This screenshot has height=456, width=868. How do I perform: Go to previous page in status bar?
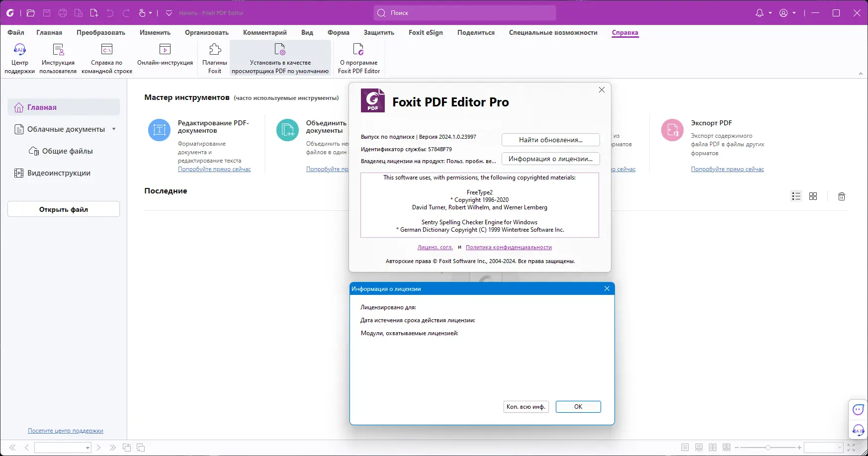pos(27,448)
